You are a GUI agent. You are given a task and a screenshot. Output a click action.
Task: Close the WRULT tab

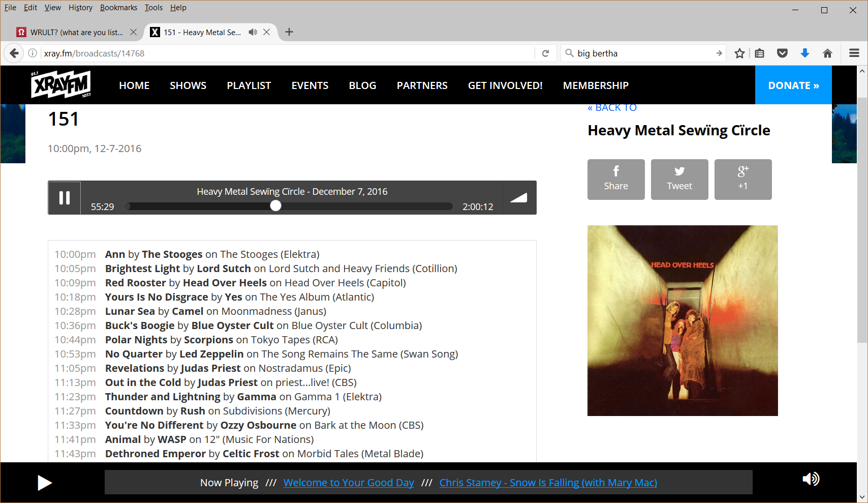point(133,32)
